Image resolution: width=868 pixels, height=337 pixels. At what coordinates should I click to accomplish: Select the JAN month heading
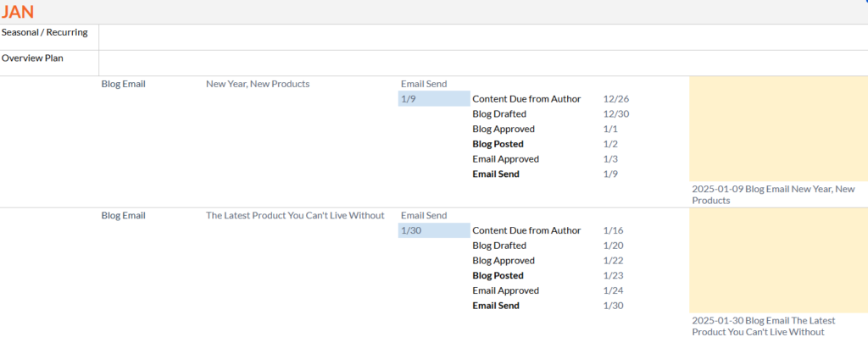(x=17, y=12)
